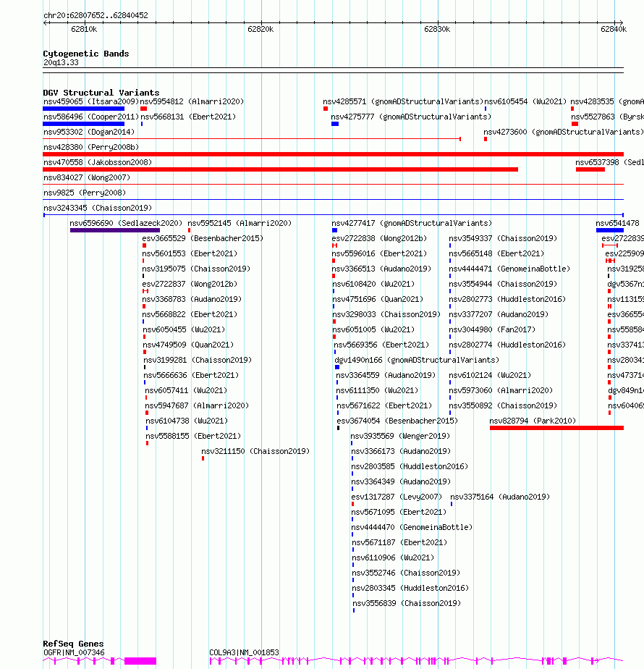The height and width of the screenshot is (669, 644).
Task: Click variant label nsv459065 (Itsara2009)
Action: coord(91,101)
